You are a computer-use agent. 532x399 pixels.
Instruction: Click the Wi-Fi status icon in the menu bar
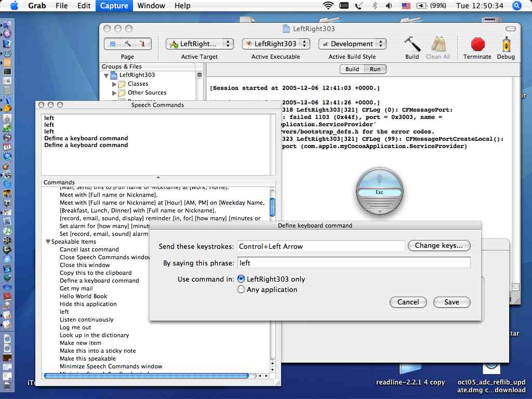(x=328, y=5)
